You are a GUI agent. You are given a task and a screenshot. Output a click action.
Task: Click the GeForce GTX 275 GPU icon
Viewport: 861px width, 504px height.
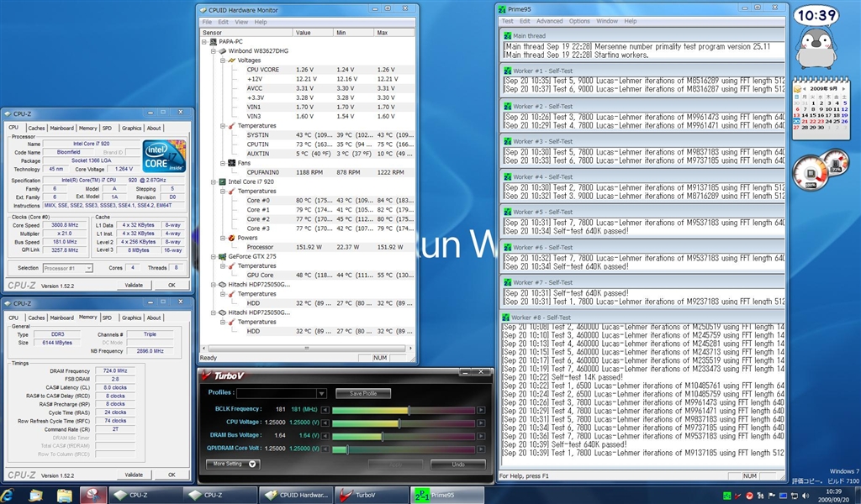[222, 257]
